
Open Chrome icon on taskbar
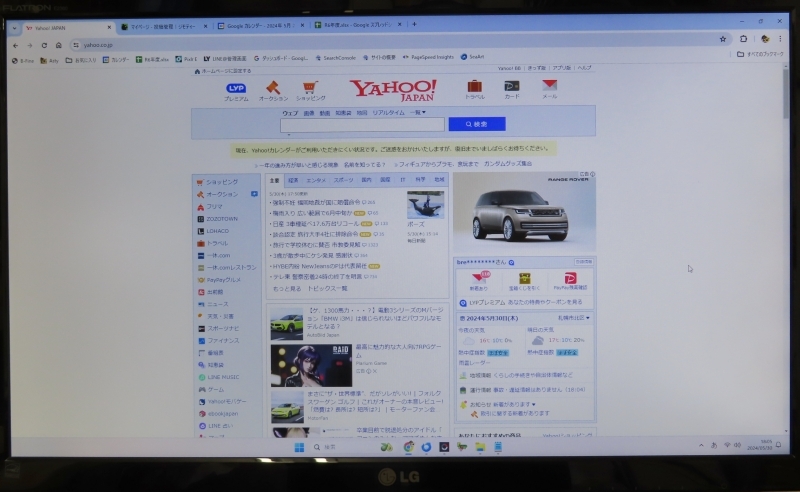[408, 447]
